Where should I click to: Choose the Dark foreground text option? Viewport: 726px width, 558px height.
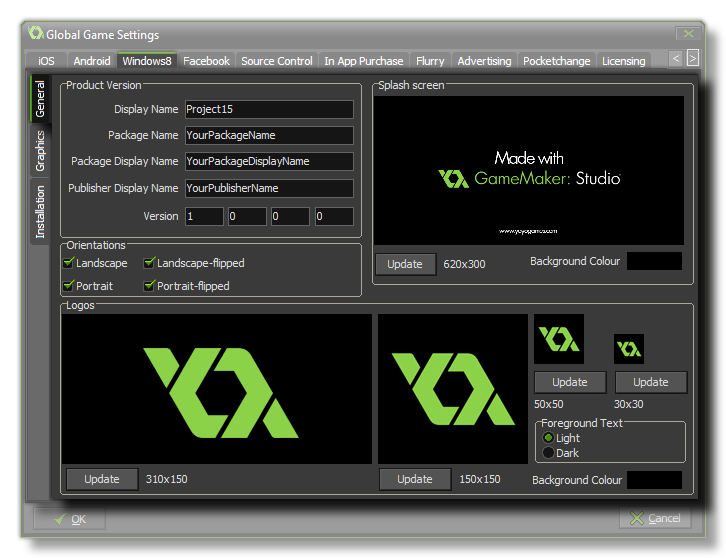click(x=547, y=453)
